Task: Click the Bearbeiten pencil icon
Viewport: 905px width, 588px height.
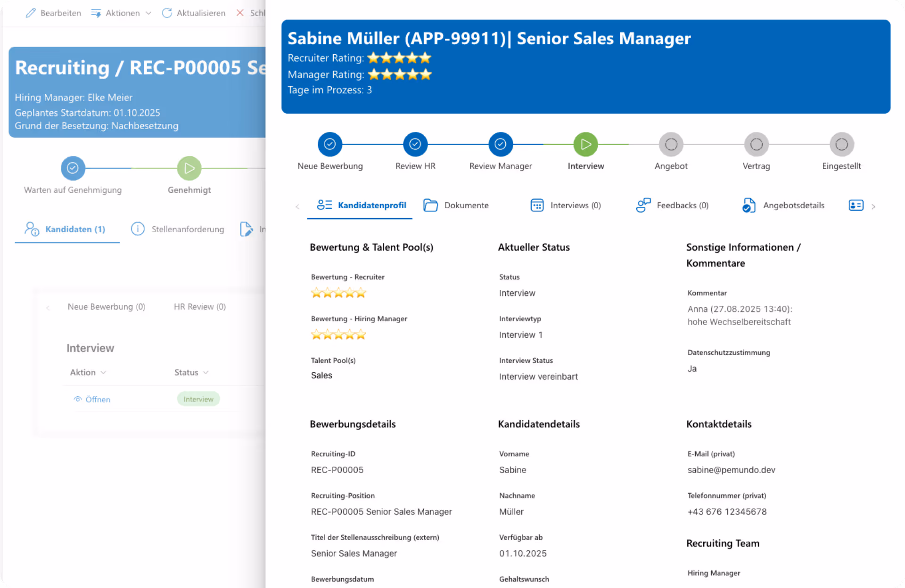Action: coord(31,13)
